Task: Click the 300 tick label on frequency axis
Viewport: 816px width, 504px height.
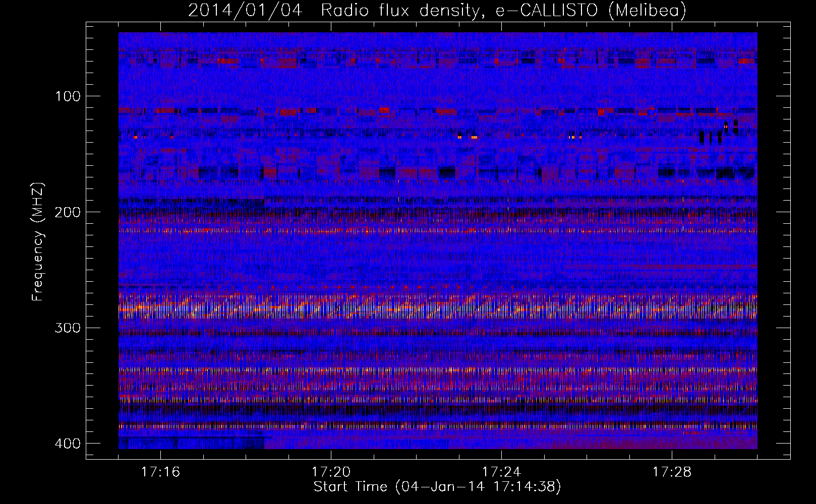Action: (x=68, y=328)
